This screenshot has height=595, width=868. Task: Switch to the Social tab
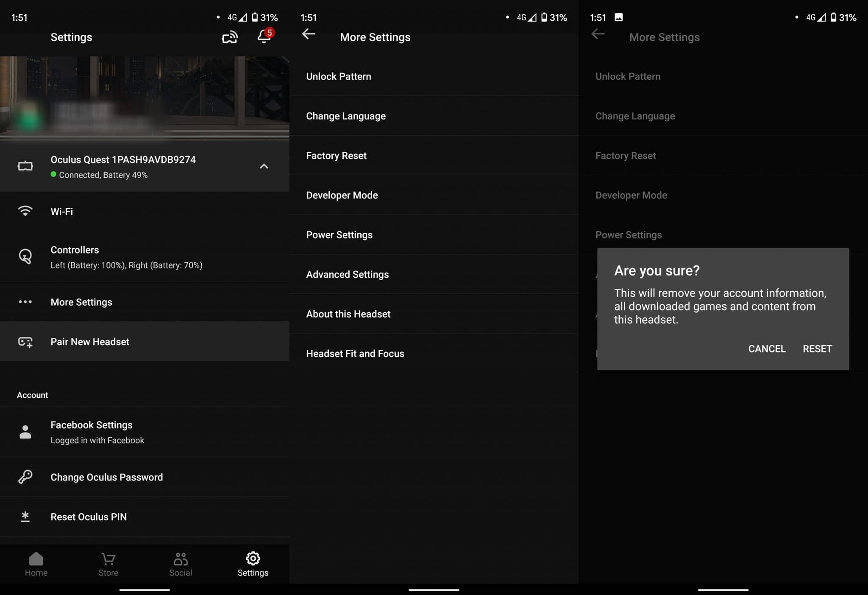coord(180,564)
